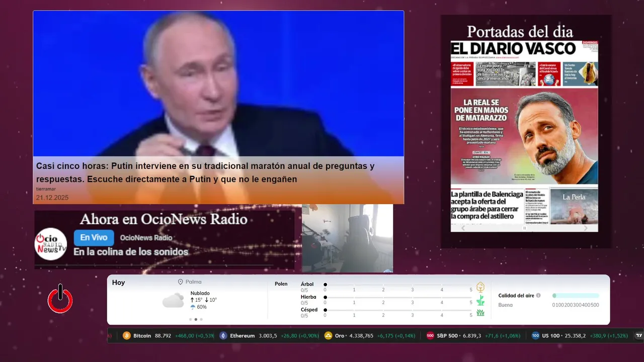Click the Oro price 4.338,765

(x=361, y=335)
